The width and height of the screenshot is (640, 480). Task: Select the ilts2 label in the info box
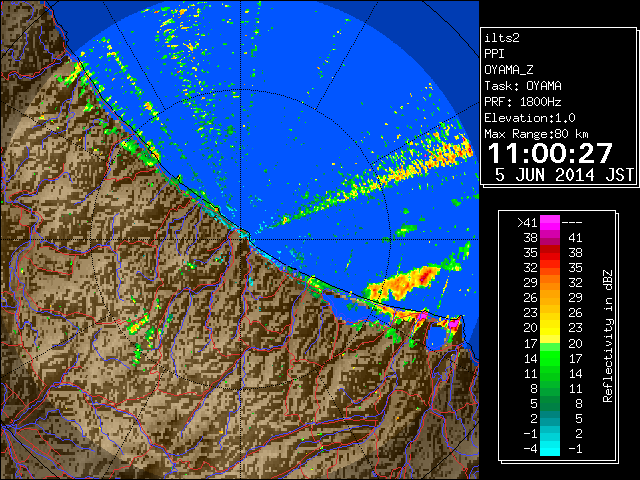(x=502, y=38)
